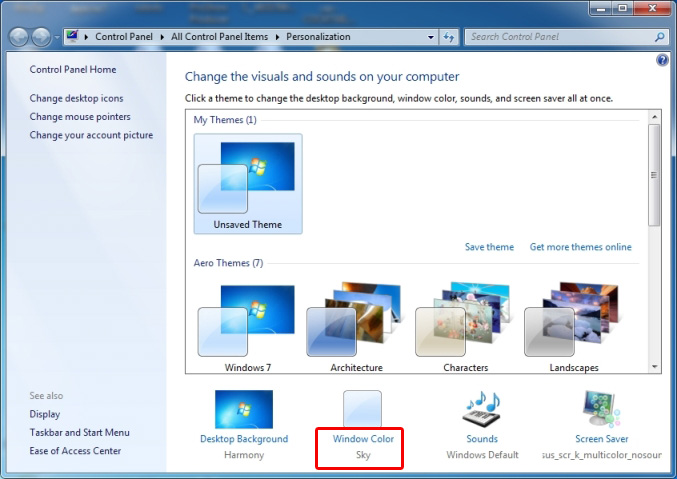Open Ease of Access Center link
677x479 pixels.
pos(75,451)
